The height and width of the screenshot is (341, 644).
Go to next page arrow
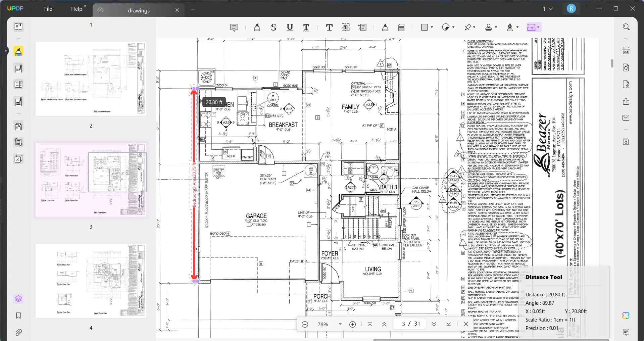point(434,324)
